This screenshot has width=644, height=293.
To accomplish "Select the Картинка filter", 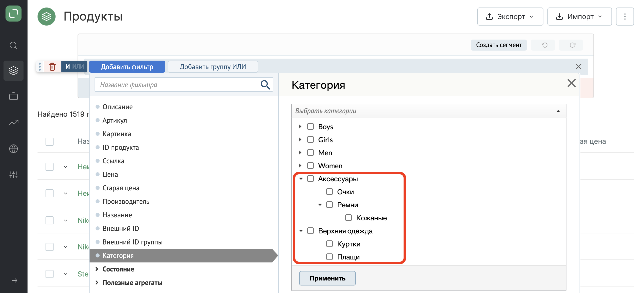I will [x=117, y=134].
